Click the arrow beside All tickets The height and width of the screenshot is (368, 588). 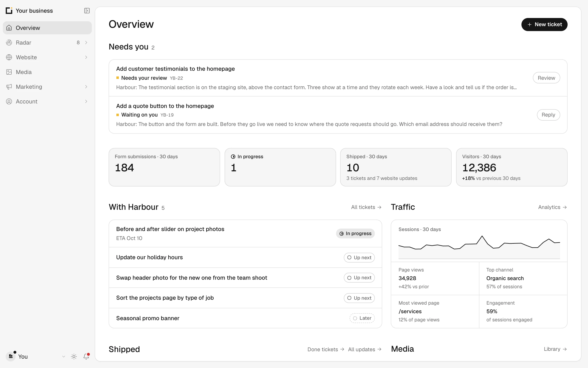380,207
